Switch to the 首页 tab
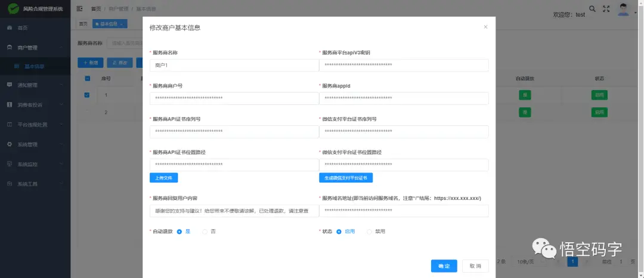This screenshot has height=278, width=644. (x=83, y=24)
